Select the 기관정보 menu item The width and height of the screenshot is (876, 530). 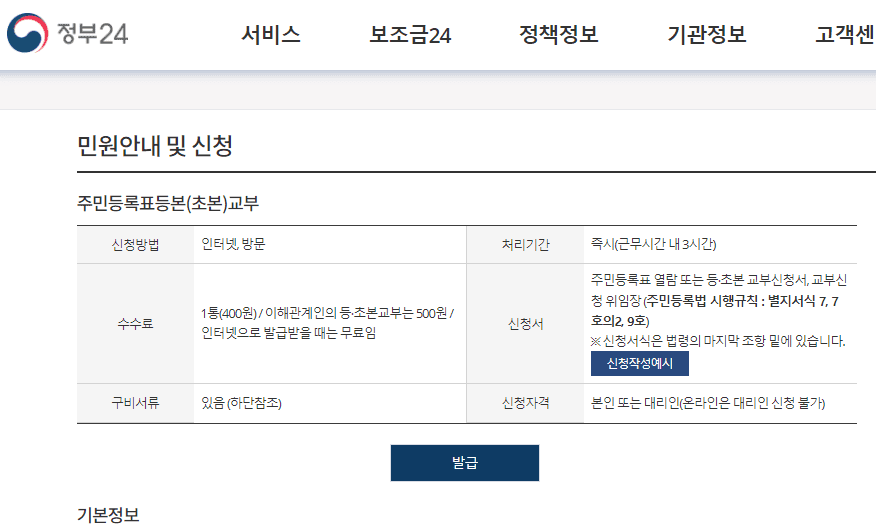coord(707,35)
